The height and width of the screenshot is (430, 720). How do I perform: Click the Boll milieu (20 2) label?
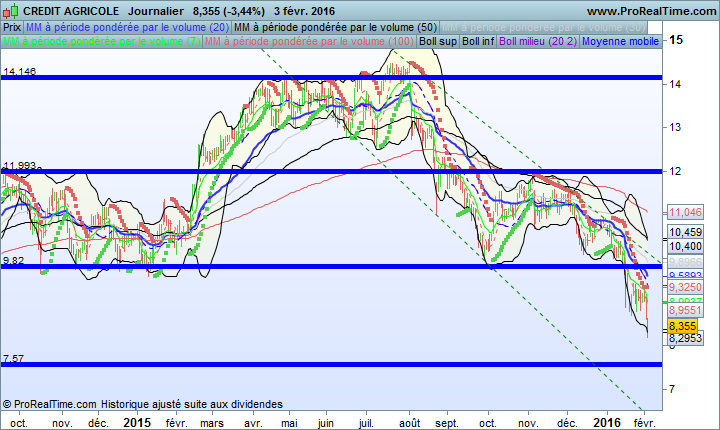click(x=538, y=41)
